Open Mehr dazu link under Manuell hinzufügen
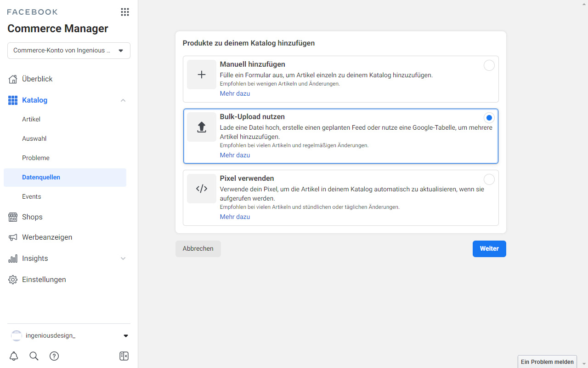 (235, 93)
